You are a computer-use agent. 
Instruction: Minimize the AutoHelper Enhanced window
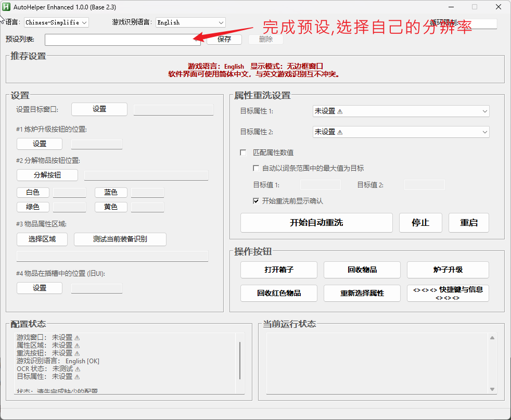click(x=451, y=7)
